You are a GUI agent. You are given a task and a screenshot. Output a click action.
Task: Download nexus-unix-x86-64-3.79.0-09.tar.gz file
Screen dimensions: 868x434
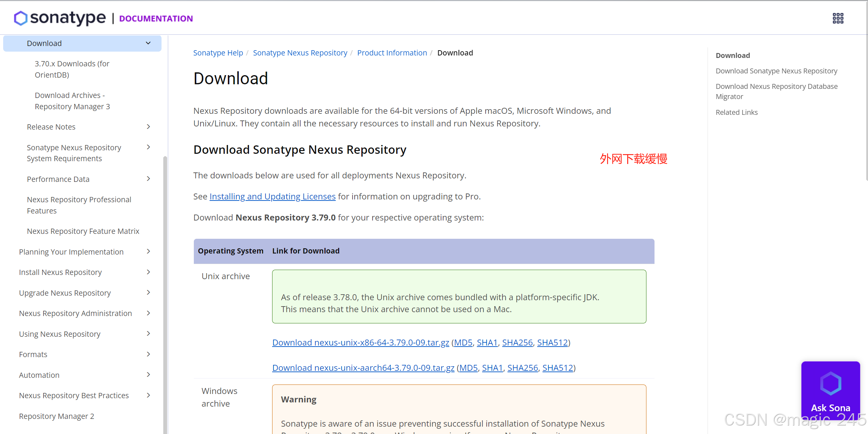coord(361,342)
